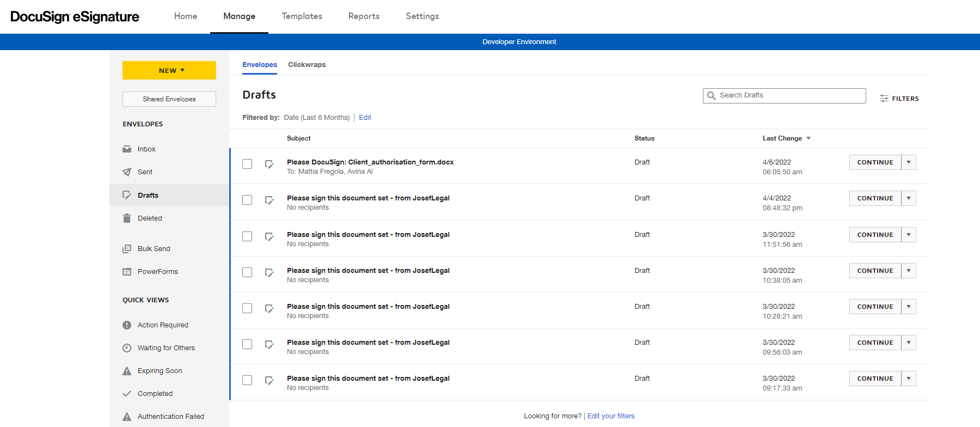Check the draft changed at 09:56:03 am

[247, 344]
